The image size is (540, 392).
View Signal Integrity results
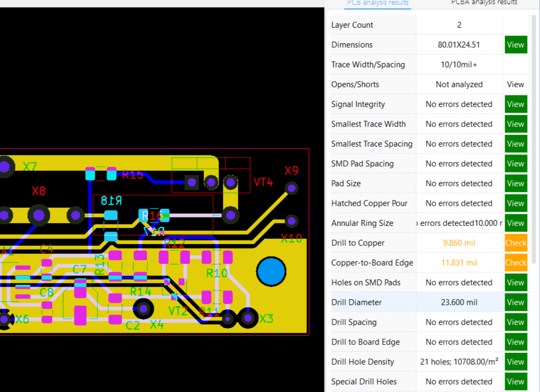[x=515, y=104]
